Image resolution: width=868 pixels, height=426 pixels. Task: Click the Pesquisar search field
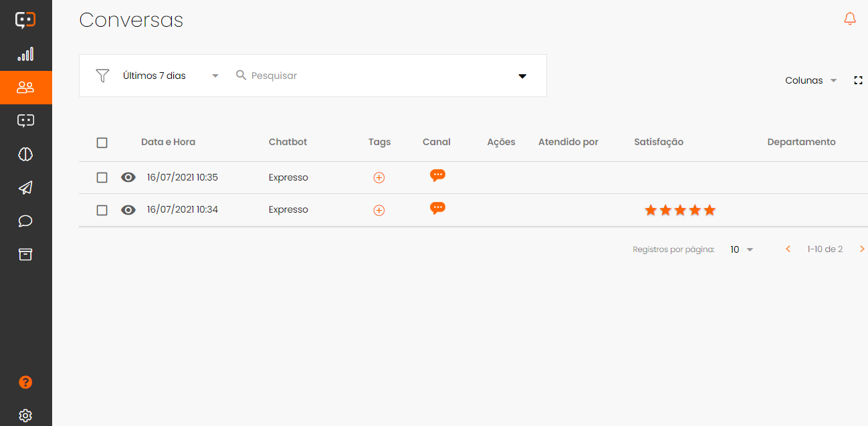(x=374, y=76)
